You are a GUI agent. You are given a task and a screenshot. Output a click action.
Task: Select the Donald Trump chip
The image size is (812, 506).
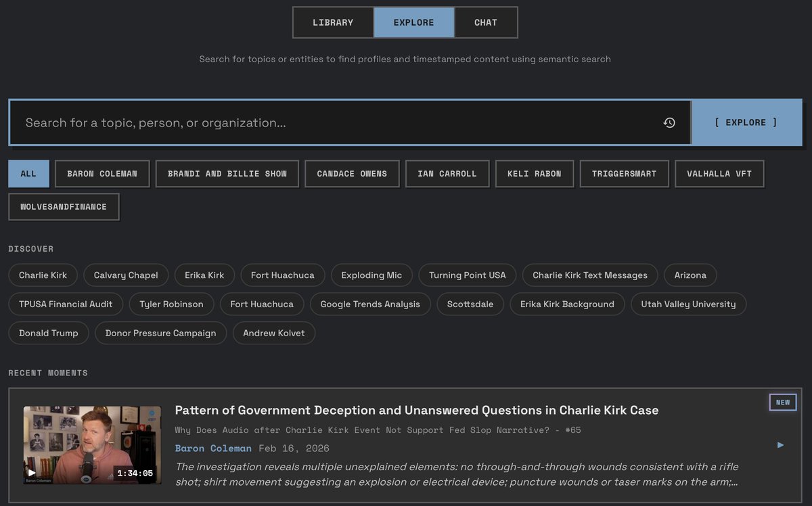tap(49, 333)
